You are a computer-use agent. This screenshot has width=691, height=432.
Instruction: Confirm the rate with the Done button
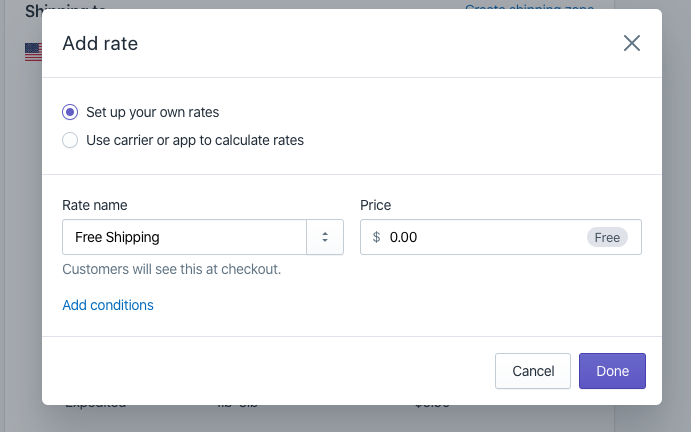612,371
